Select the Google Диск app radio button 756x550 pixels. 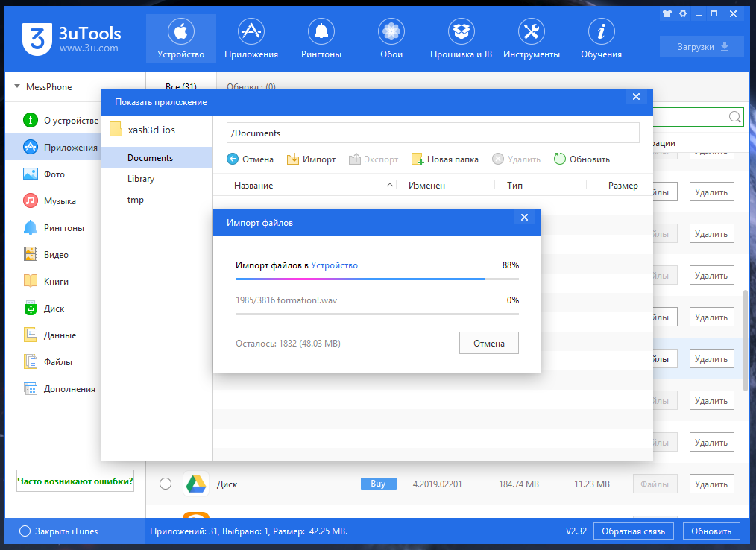pos(166,484)
